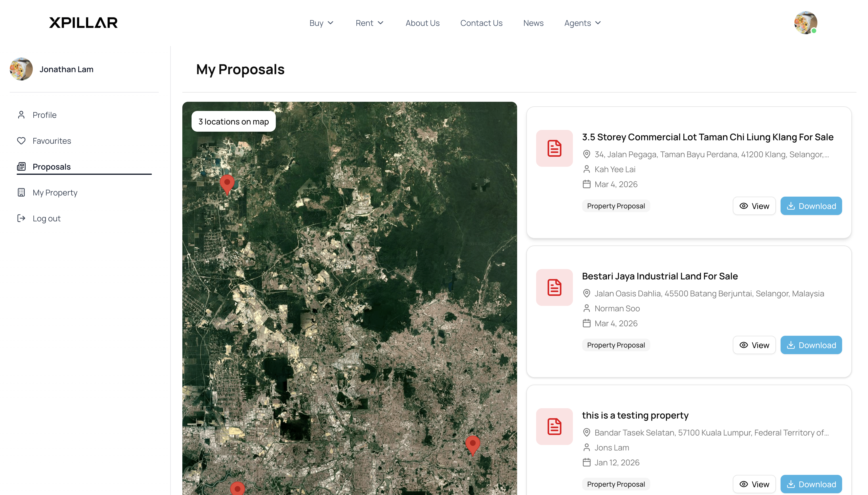Image resolution: width=868 pixels, height=495 pixels.
Task: Click the 'My Proposals' heading
Action: pyautogui.click(x=240, y=69)
